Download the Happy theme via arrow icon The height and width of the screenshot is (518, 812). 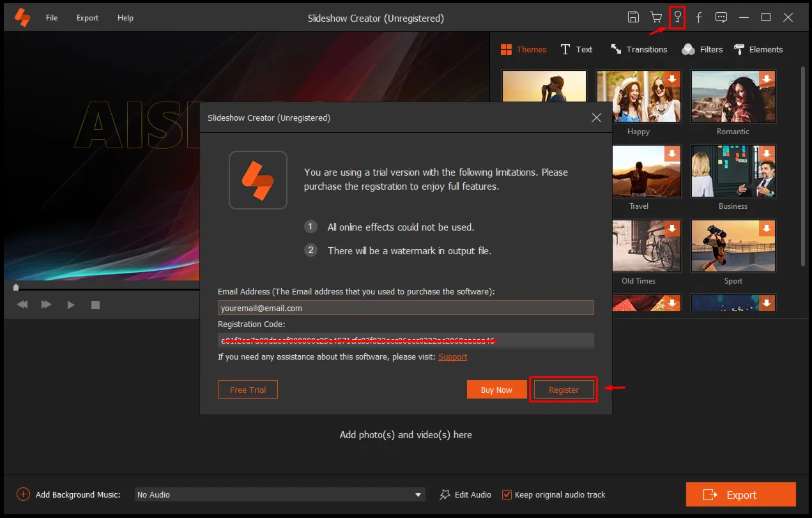point(672,79)
